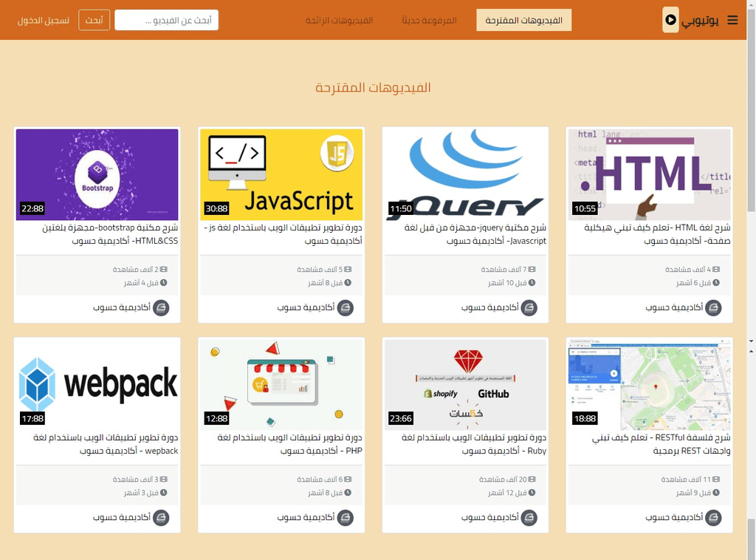Click the channel avatar on the Ruby card
Viewport: 756px width, 560px height.
click(x=529, y=518)
